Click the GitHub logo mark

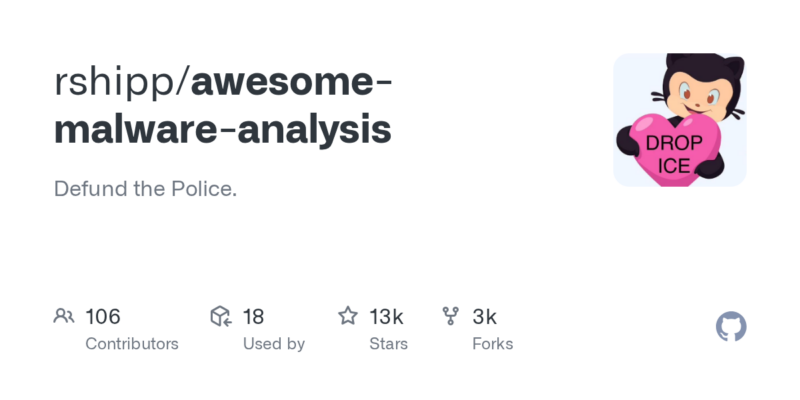point(732,327)
